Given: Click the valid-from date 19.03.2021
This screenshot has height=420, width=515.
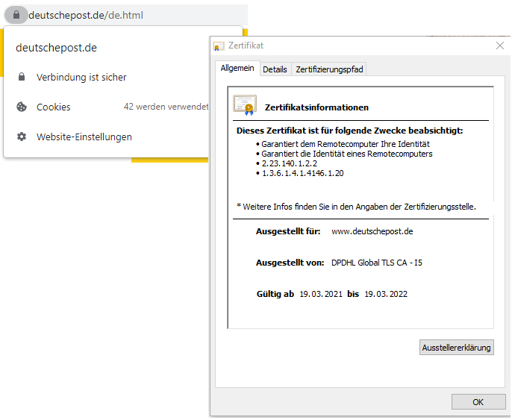Looking at the screenshot, I should click(x=321, y=294).
